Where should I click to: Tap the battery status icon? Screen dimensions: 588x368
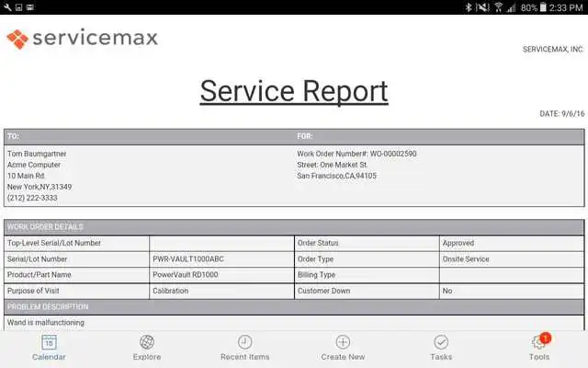point(543,7)
